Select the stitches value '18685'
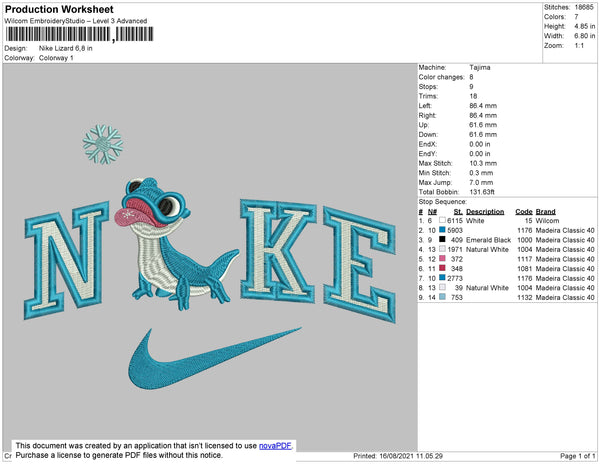 pos(584,7)
